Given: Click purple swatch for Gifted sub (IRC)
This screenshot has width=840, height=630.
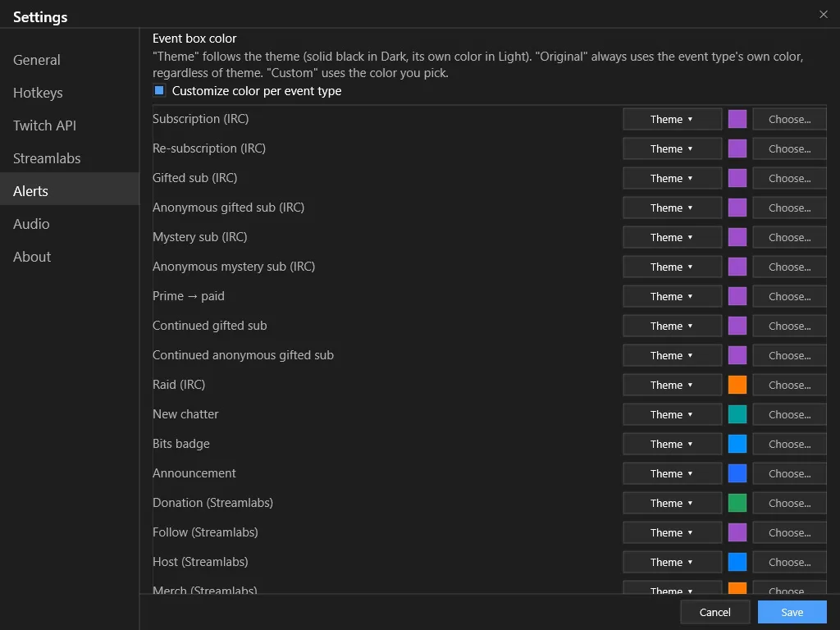Looking at the screenshot, I should pyautogui.click(x=737, y=178).
